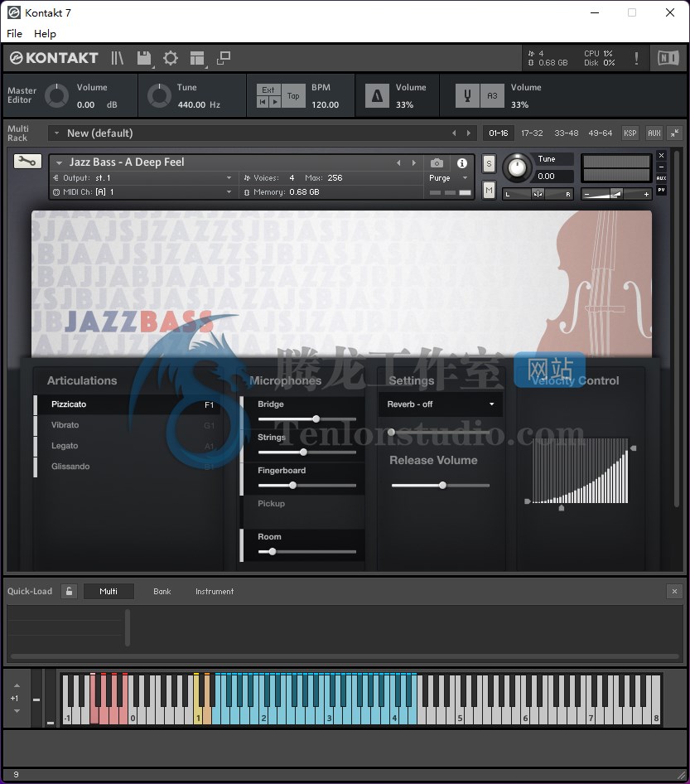
Task: Go to next multi preset arrow
Action: (468, 133)
